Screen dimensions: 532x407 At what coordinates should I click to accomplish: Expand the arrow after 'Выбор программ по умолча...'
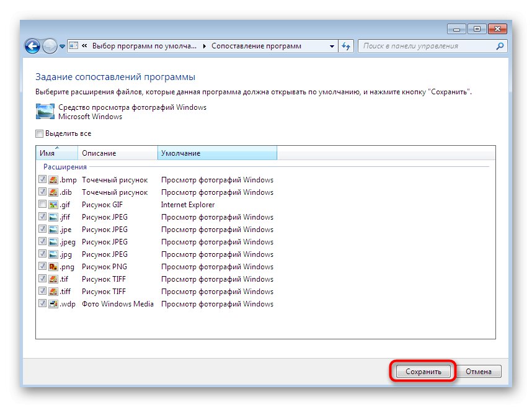pyautogui.click(x=204, y=46)
